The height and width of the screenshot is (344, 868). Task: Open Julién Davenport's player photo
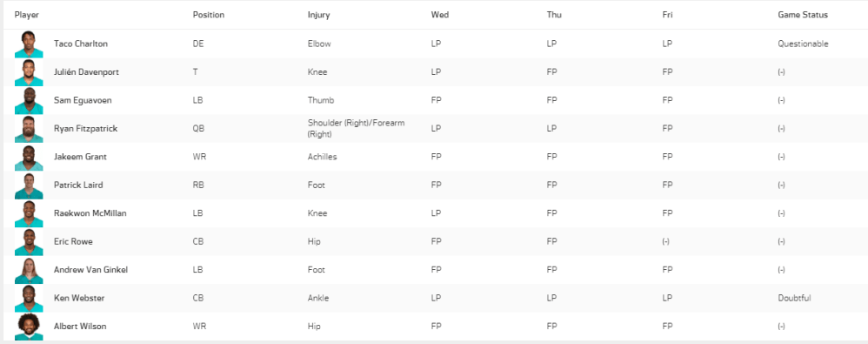pos(29,72)
